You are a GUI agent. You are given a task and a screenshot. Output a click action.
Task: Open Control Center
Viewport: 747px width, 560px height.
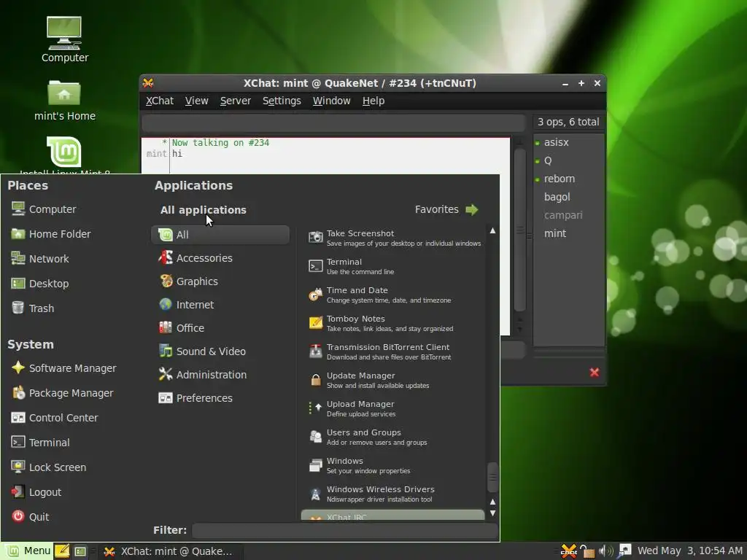click(x=55, y=418)
